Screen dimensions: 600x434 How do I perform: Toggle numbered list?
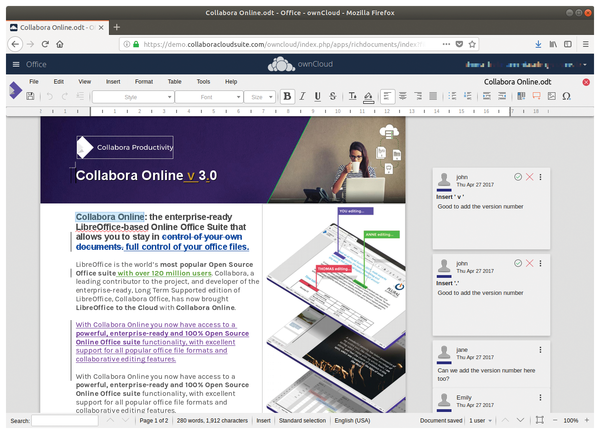[x=468, y=96]
